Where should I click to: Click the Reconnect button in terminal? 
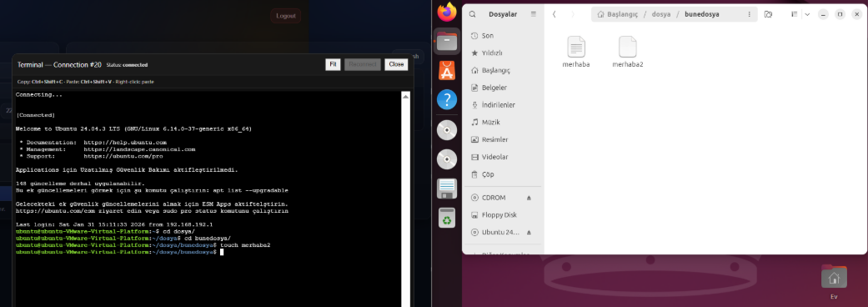(363, 64)
